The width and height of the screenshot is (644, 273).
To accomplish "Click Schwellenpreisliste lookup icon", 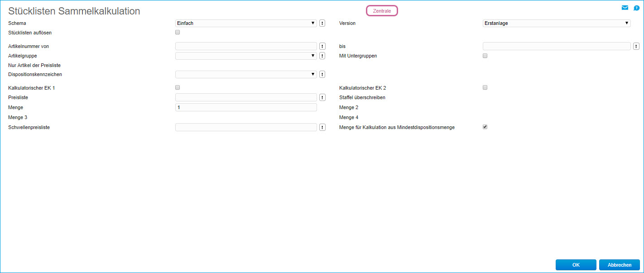I will point(322,128).
